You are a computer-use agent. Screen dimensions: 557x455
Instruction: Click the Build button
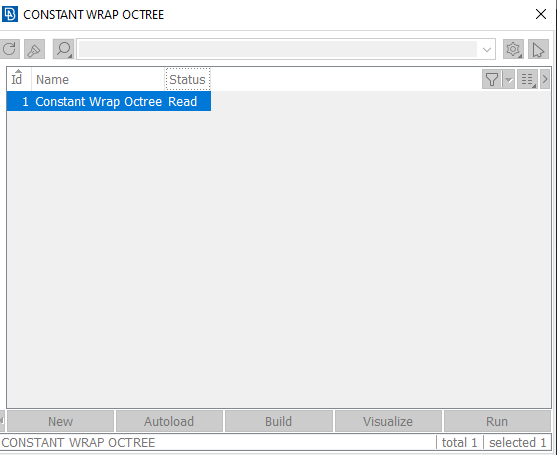coord(278,421)
